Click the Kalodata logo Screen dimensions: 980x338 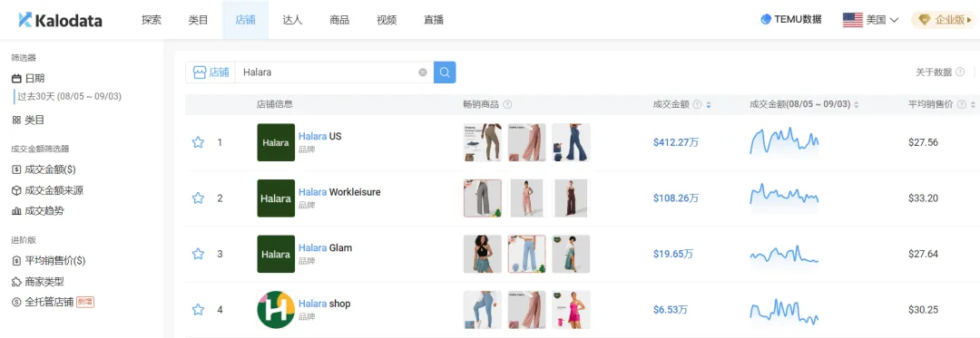coord(60,20)
